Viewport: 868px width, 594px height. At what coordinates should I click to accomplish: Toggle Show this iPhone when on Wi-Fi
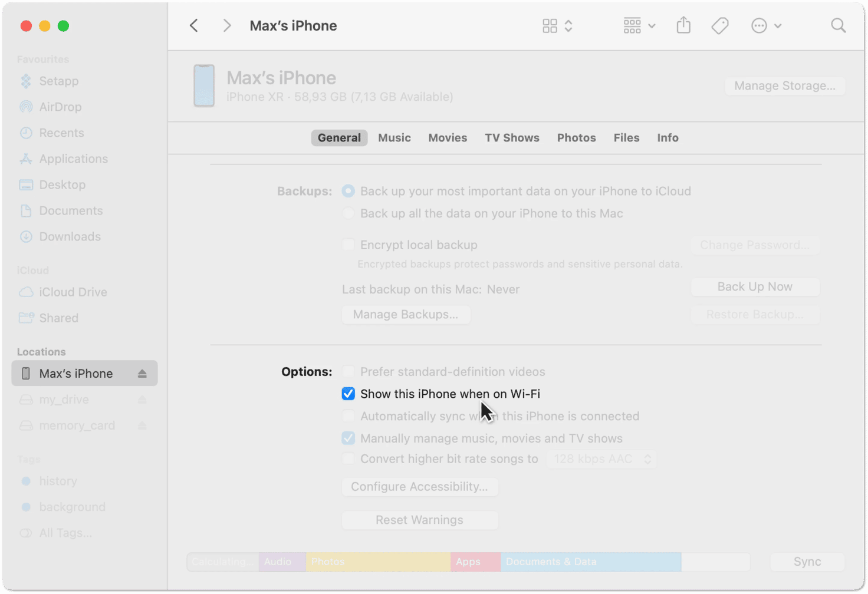(348, 394)
